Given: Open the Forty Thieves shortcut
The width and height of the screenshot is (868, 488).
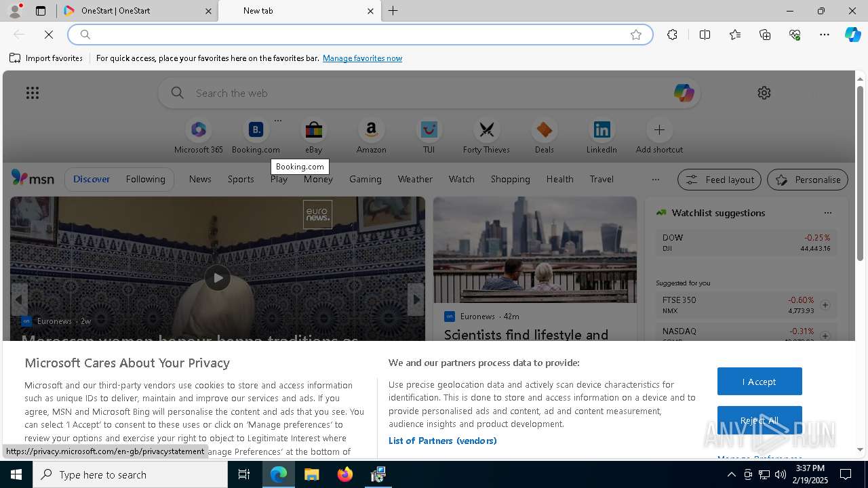Looking at the screenshot, I should click(x=486, y=136).
